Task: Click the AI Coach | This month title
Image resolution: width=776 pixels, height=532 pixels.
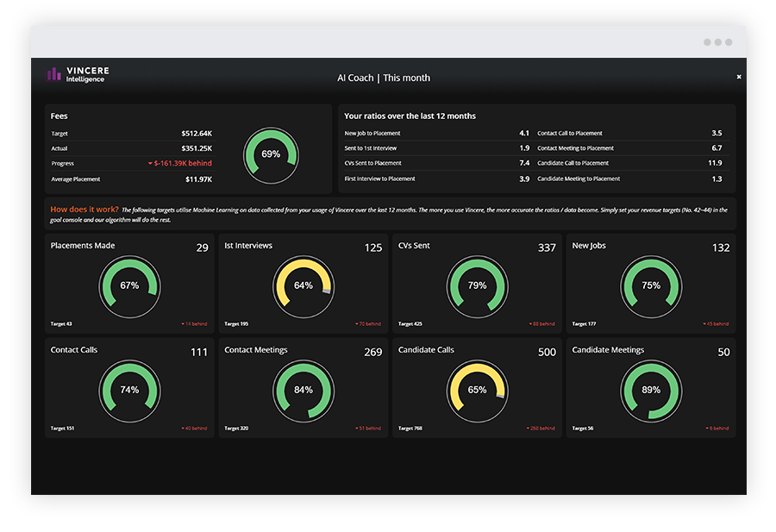Action: [383, 78]
